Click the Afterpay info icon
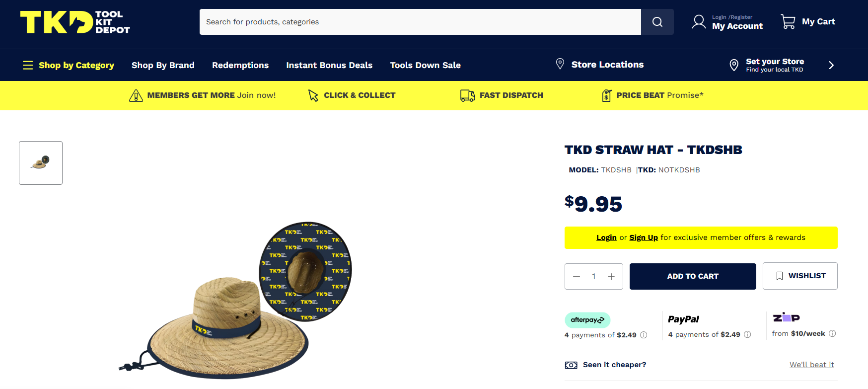Viewport: 868px width, 389px height. (x=644, y=335)
